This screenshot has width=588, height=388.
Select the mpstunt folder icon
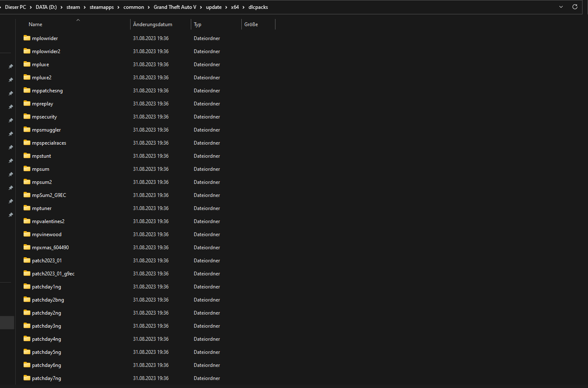[x=27, y=156]
